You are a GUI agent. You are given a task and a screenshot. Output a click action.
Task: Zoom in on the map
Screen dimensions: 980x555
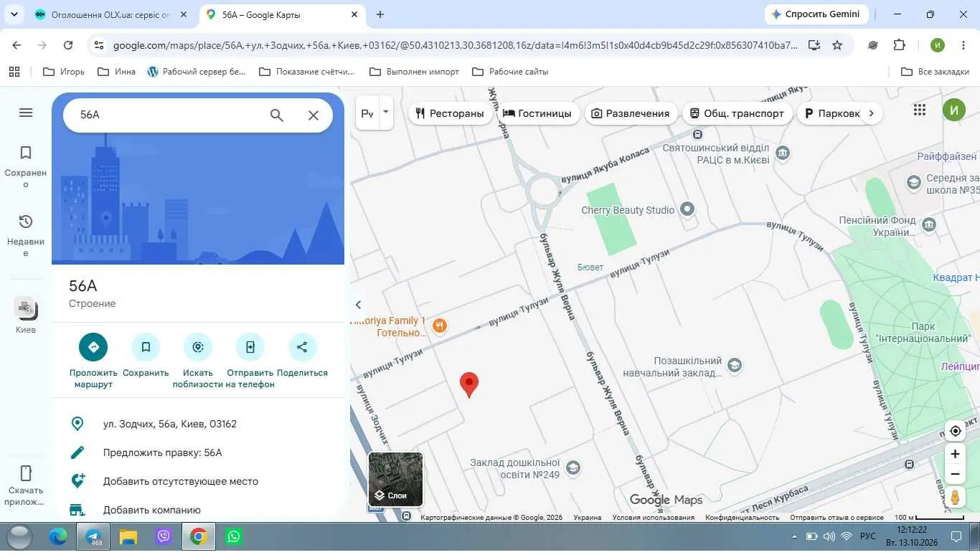click(955, 454)
